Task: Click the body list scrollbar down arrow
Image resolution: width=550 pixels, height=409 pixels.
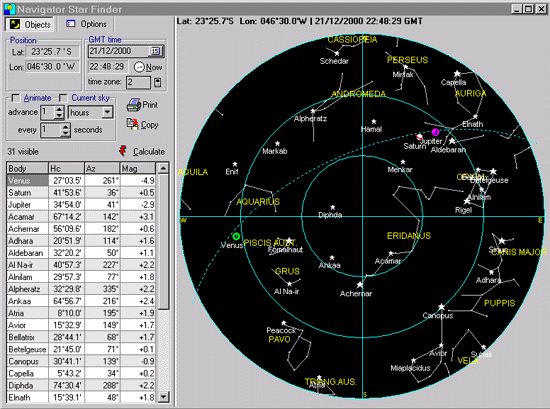Action: coord(163,397)
